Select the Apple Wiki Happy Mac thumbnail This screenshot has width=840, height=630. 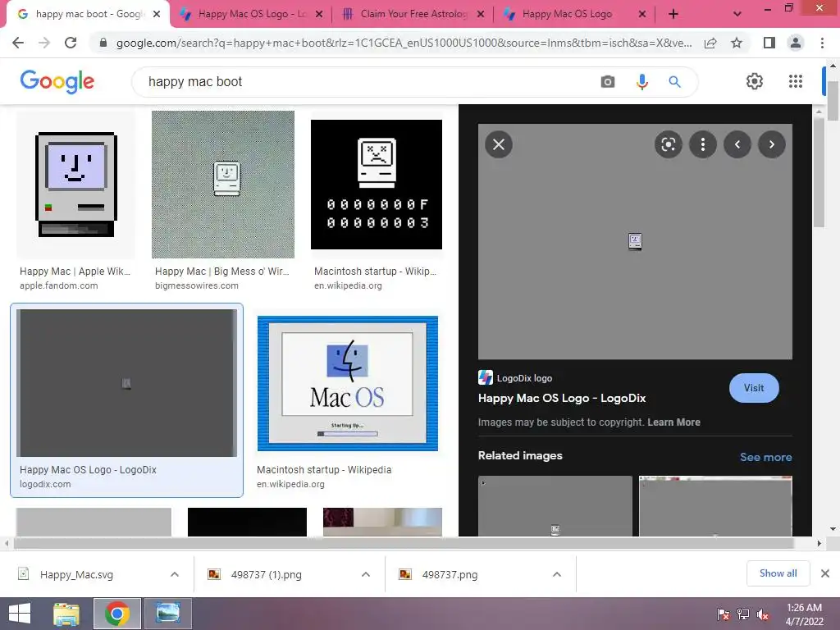75,185
